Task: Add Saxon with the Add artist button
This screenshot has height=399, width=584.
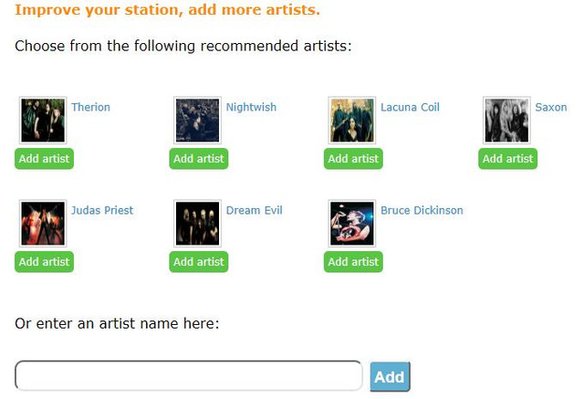Action: pos(508,159)
